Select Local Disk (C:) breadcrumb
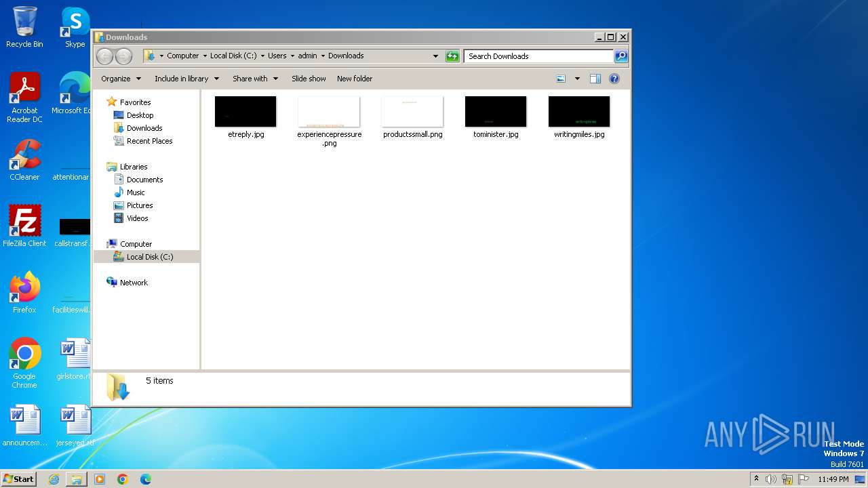This screenshot has width=868, height=488. (233, 56)
